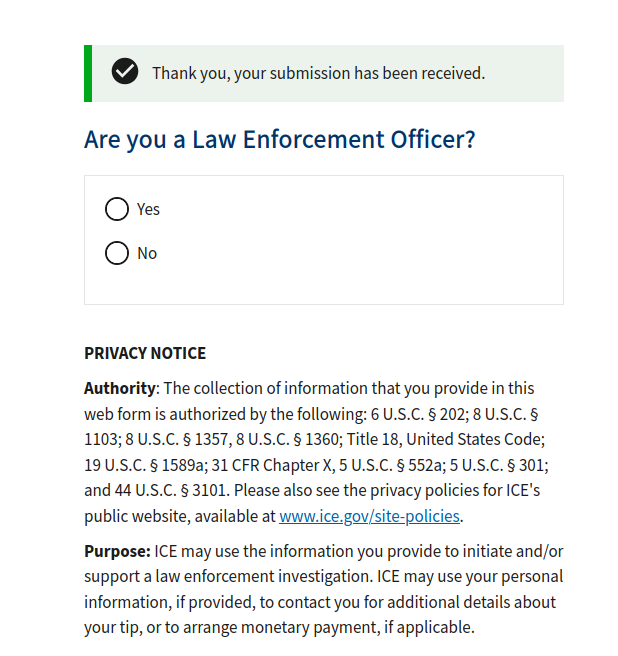Click the bold 'Purpose:' label
618x656 pixels.
117,551
